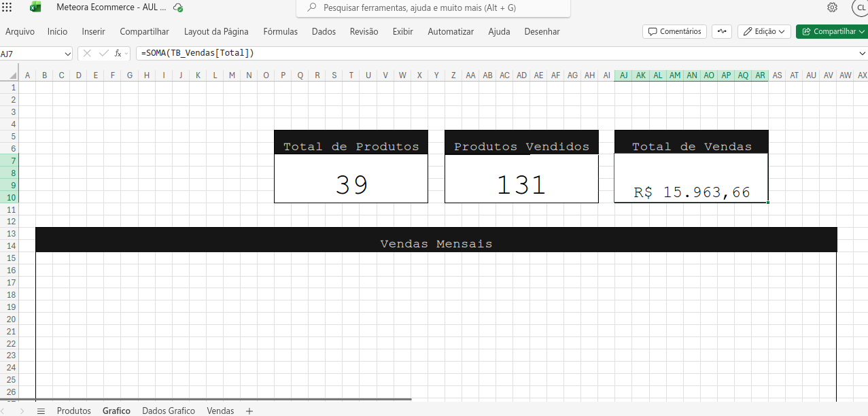This screenshot has height=416, width=868.
Task: Switch to Layout da Página tab
Action: tap(216, 31)
